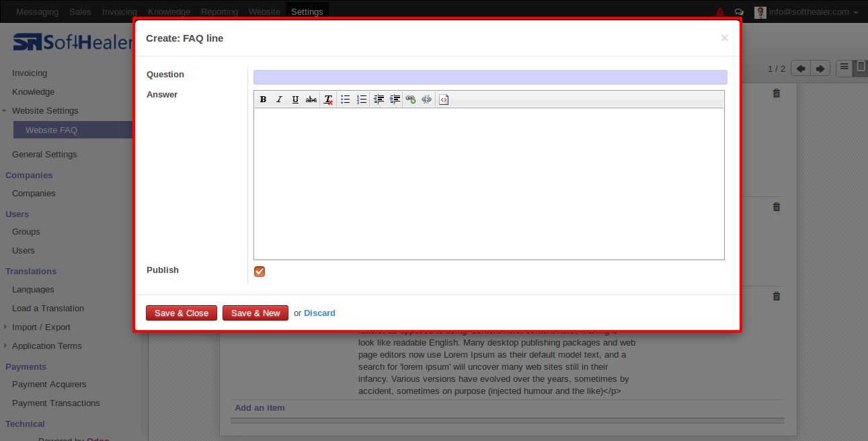This screenshot has height=441, width=868.
Task: Open info@softhealer.com user dropdown
Action: coord(814,11)
